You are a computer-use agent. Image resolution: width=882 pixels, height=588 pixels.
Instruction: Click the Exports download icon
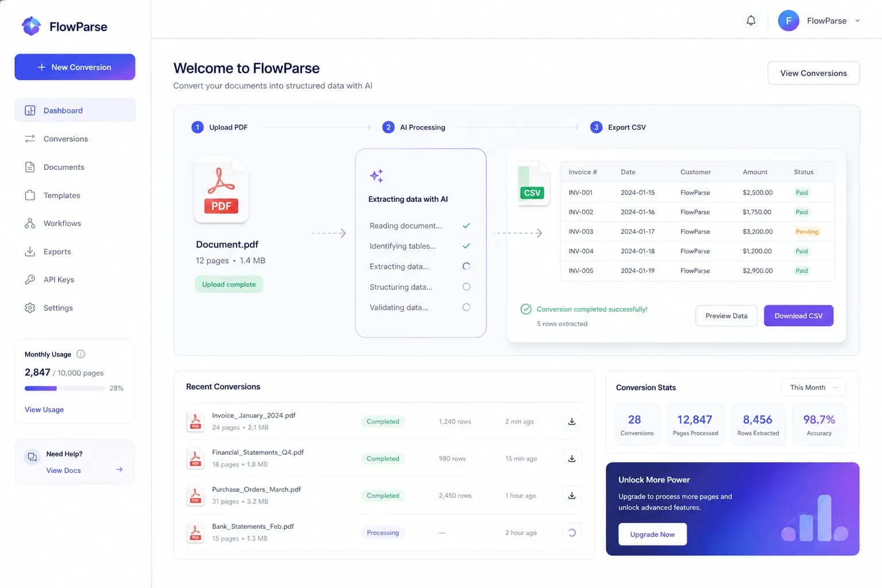(30, 252)
